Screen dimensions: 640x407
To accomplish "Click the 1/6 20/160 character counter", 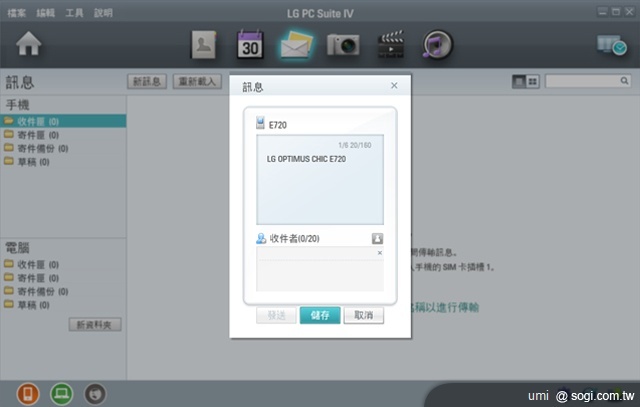I will tap(355, 145).
